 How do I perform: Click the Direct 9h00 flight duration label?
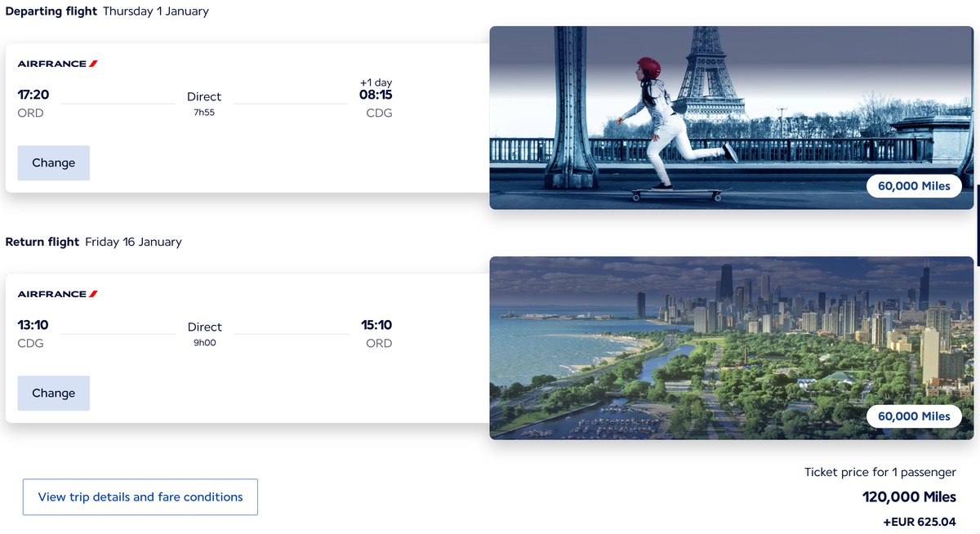coord(204,334)
